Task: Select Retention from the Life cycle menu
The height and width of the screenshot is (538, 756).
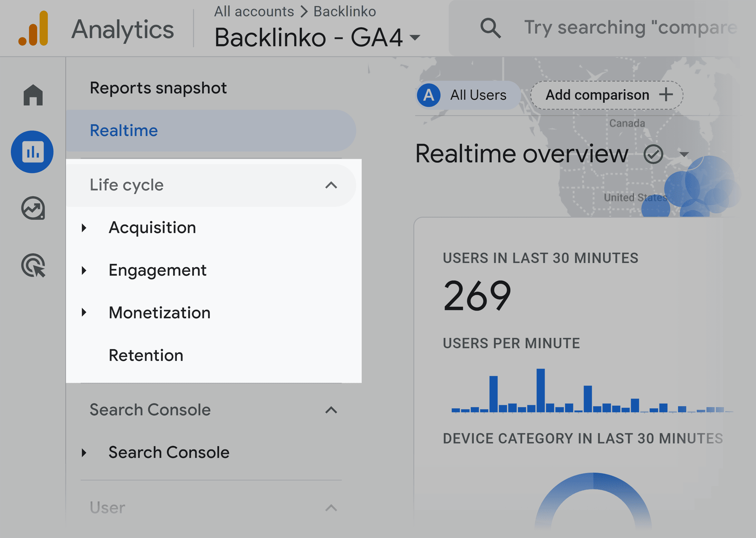Action: (x=147, y=355)
